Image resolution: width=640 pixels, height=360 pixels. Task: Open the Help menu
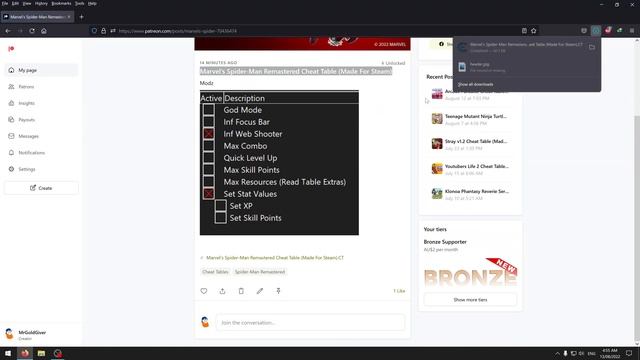92,3
